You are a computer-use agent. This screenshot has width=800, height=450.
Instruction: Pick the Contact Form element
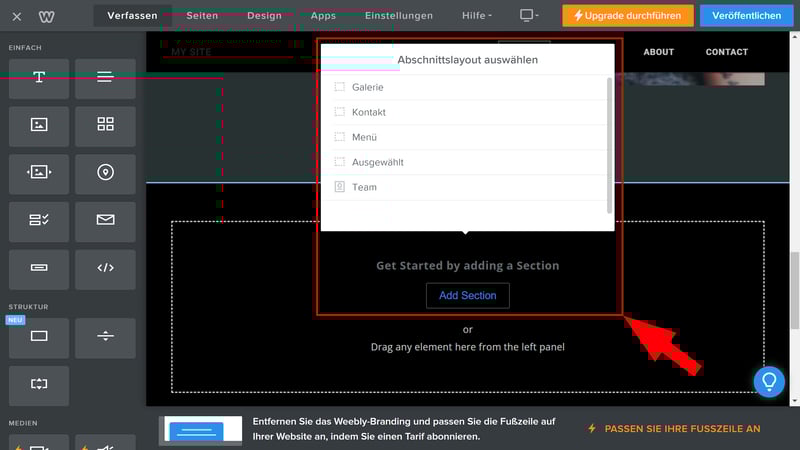click(39, 220)
